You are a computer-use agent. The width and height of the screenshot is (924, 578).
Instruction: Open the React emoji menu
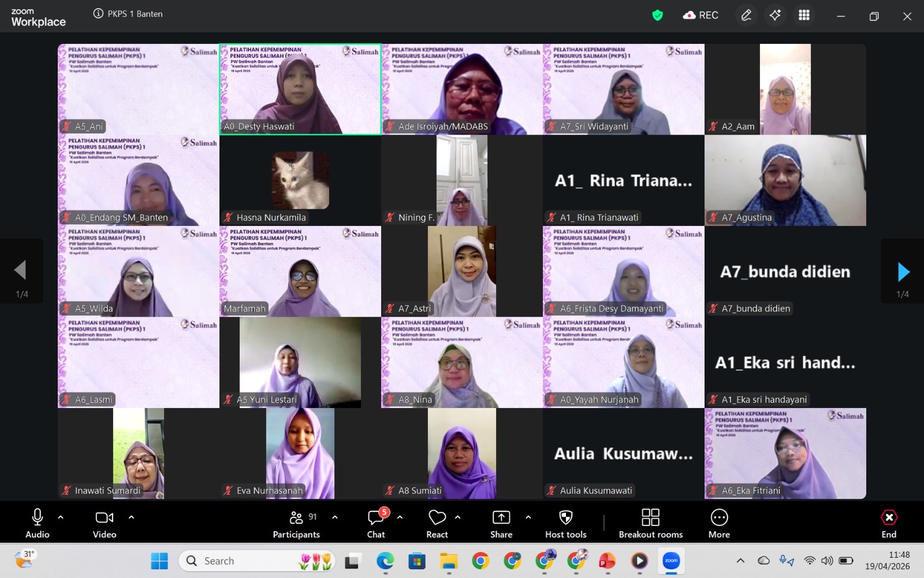[x=437, y=523]
